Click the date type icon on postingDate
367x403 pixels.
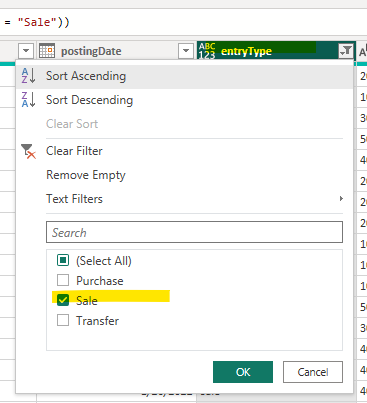47,51
